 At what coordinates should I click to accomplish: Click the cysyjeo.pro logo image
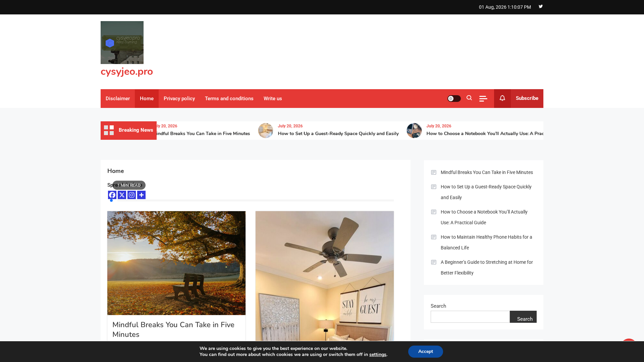pyautogui.click(x=122, y=43)
